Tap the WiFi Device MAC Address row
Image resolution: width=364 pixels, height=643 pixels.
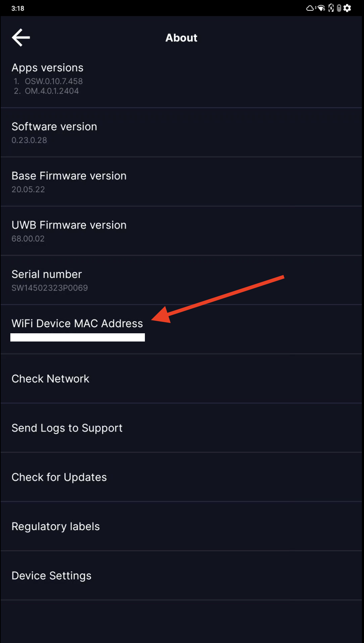pyautogui.click(x=77, y=323)
